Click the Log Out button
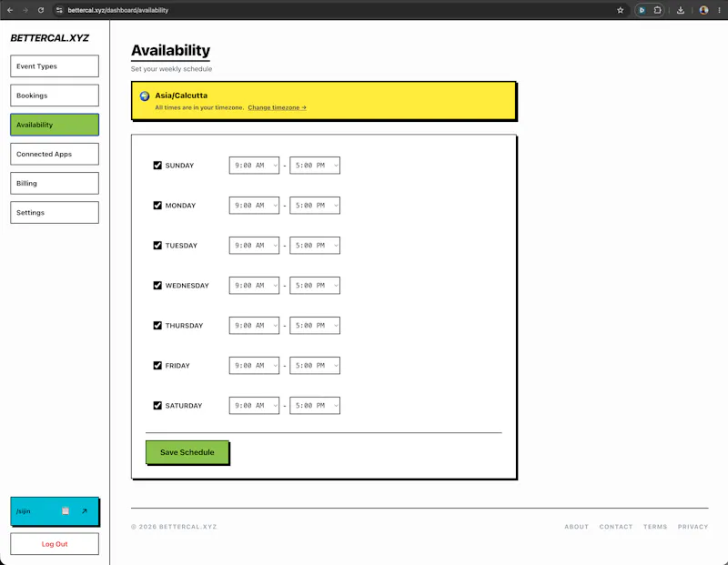The image size is (728, 565). click(55, 544)
